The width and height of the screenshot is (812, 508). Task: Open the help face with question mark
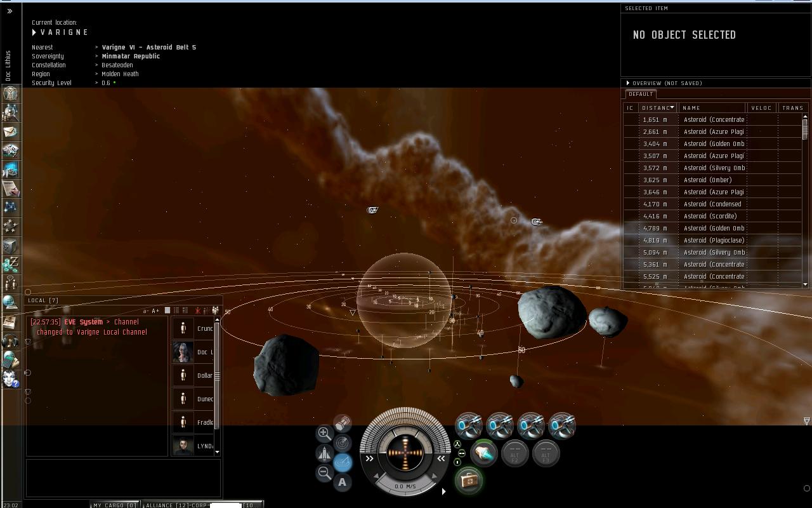point(10,379)
